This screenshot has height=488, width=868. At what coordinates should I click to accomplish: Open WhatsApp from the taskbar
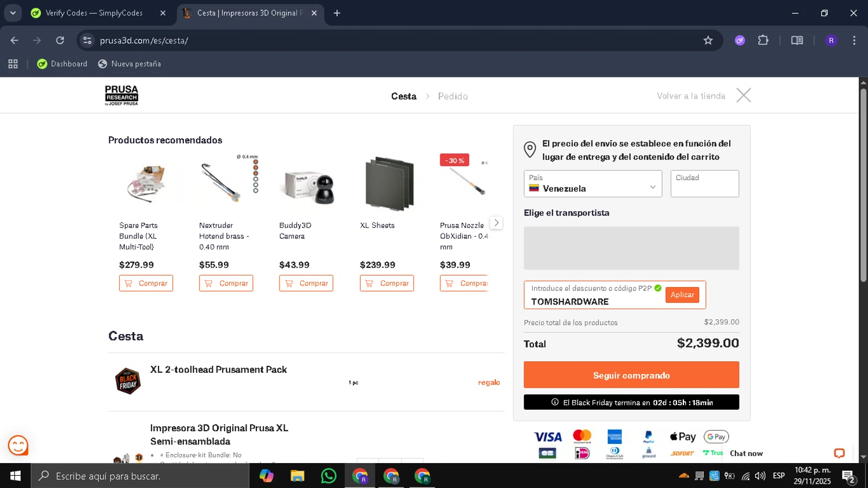[329, 476]
